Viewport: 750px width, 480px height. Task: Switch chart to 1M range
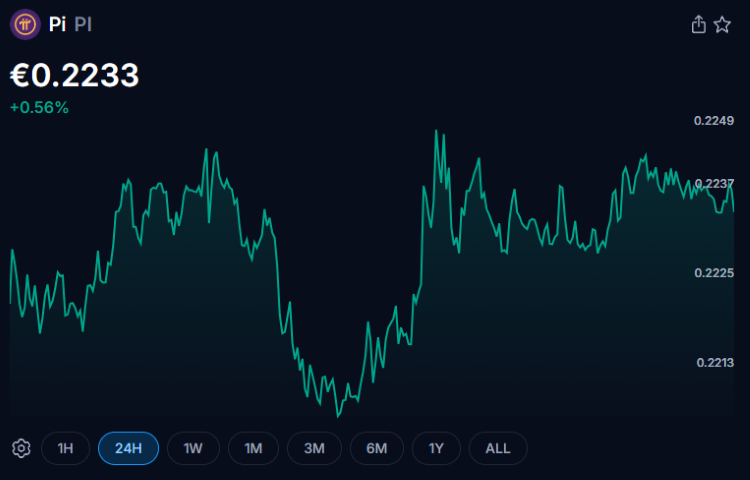click(x=254, y=448)
